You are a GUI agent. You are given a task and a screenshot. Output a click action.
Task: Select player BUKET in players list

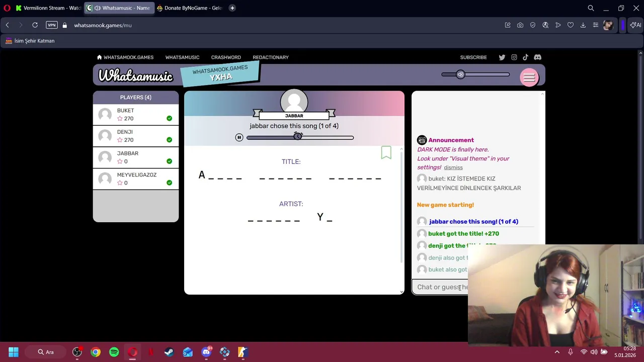(x=135, y=115)
